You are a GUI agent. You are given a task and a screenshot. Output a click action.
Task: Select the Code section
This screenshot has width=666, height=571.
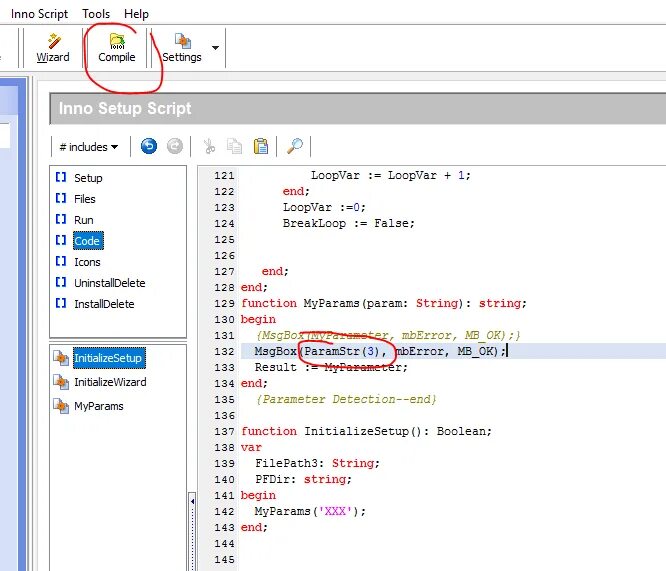(87, 241)
